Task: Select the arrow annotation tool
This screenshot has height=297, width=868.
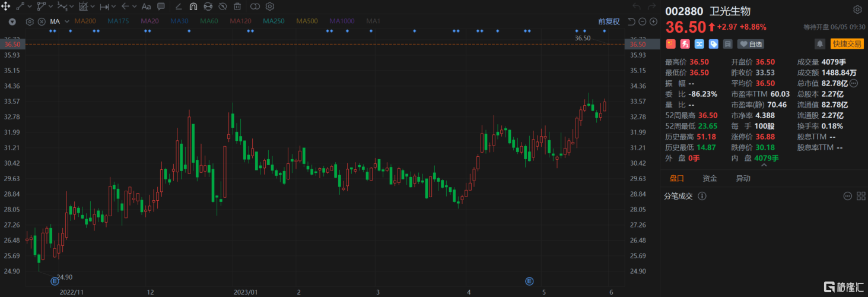Action: [125, 7]
